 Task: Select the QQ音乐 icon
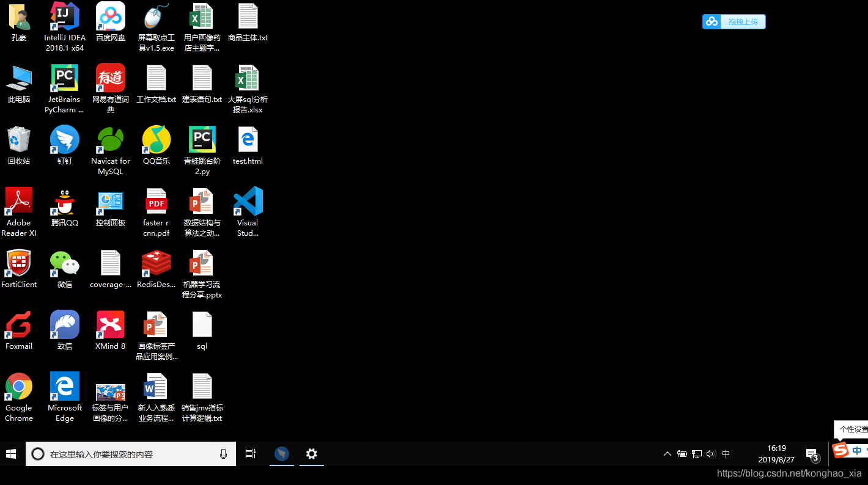pos(156,146)
